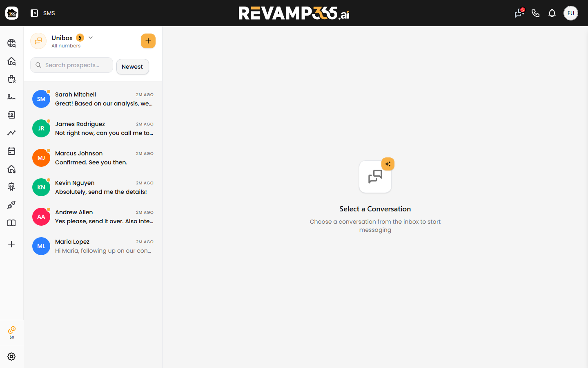Open Maria Lopez conversation
The image size is (588, 368).
(93, 246)
